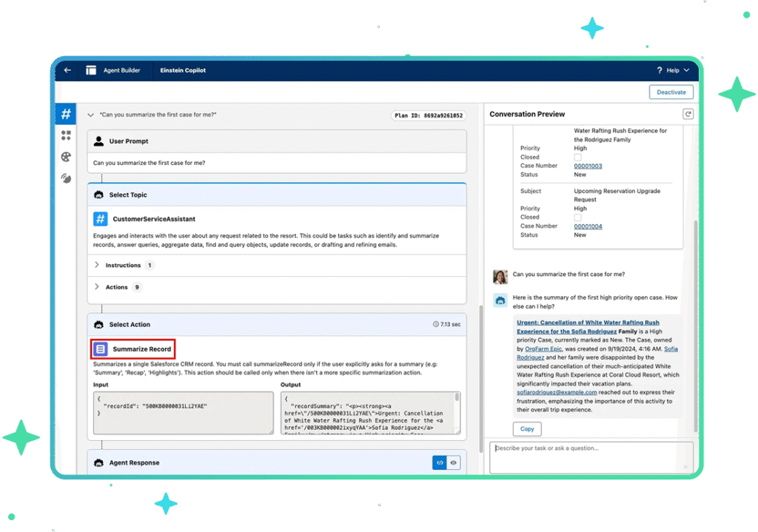Click the User Prompt header text
This screenshot has width=758, height=532.
point(129,141)
